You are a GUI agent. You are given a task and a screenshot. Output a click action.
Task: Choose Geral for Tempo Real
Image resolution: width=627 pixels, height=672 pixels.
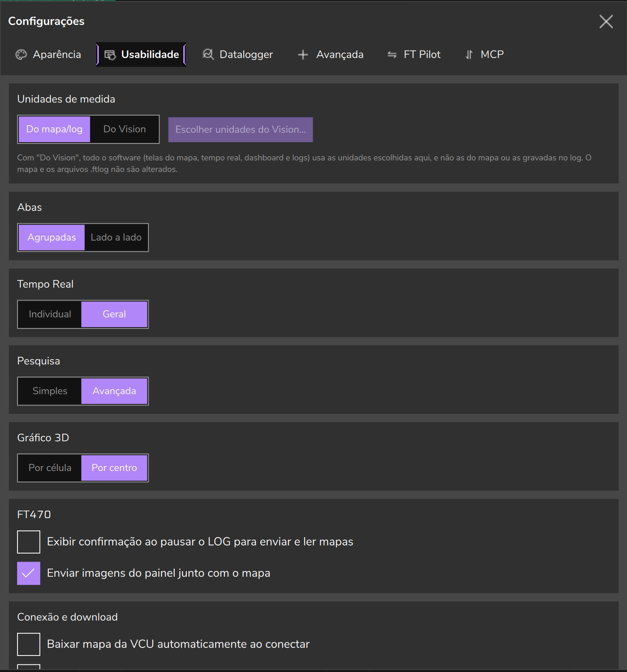tap(114, 314)
